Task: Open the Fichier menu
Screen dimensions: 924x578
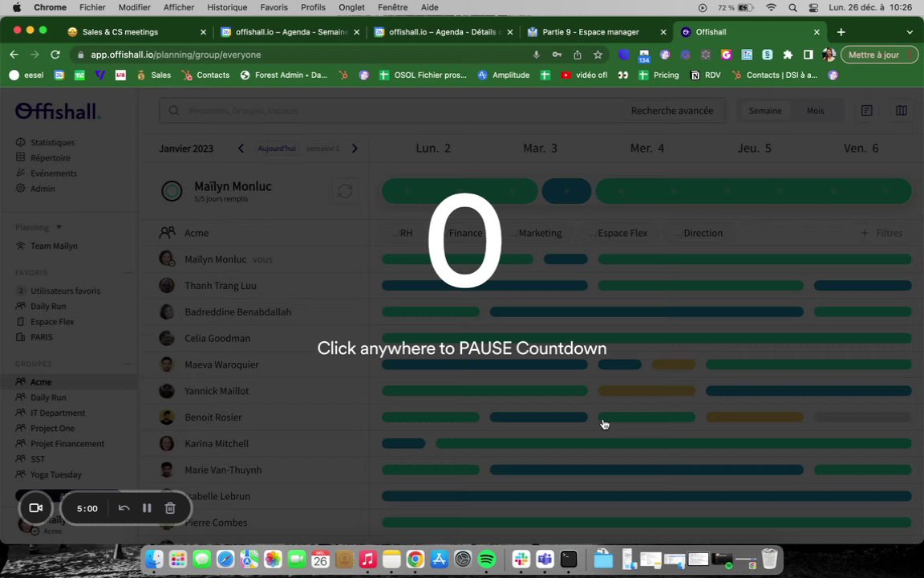Action: (92, 8)
